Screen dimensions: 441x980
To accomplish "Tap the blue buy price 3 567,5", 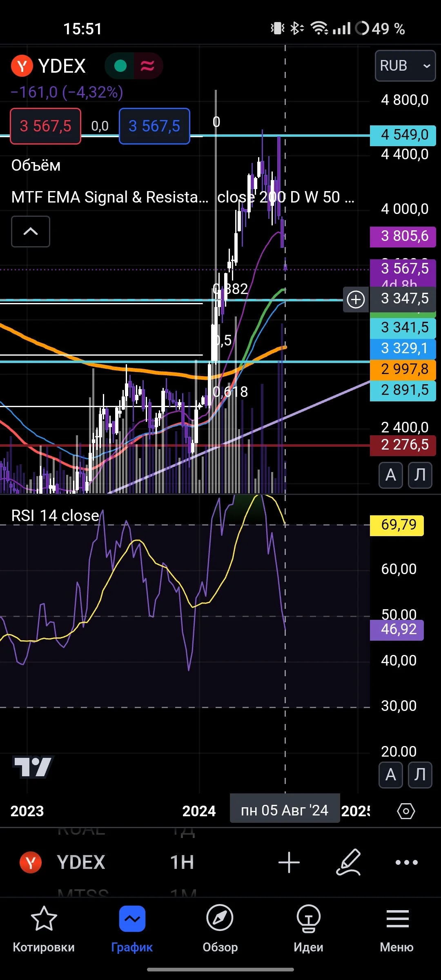I will click(x=154, y=126).
